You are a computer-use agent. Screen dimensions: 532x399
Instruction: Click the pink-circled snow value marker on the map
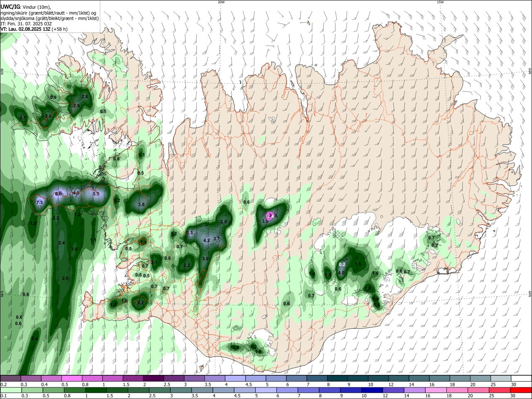[x=269, y=216]
